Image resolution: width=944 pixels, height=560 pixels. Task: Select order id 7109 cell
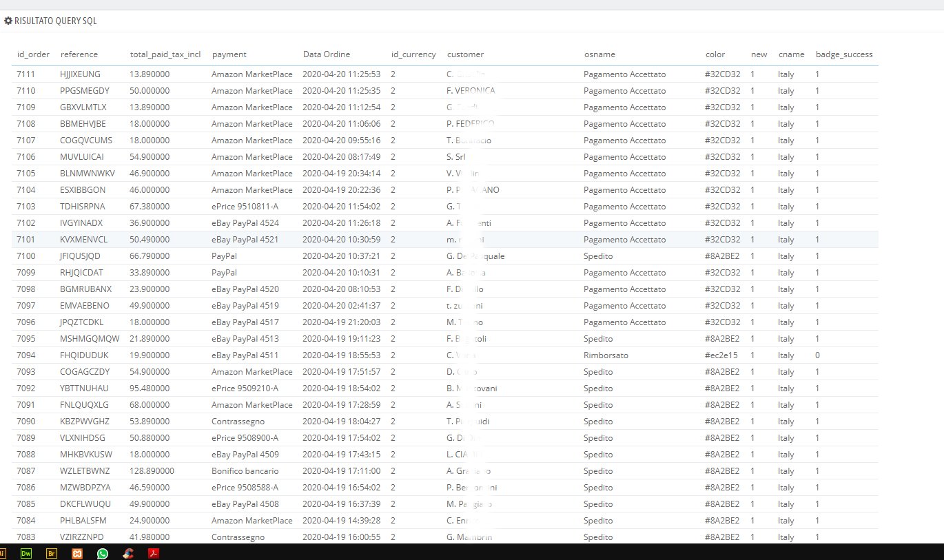click(x=25, y=107)
